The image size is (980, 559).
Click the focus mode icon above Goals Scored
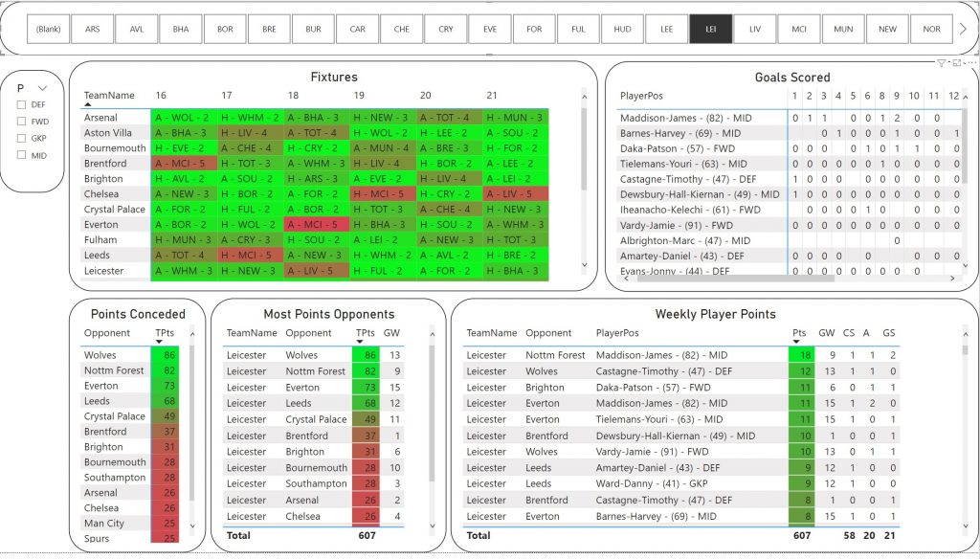957,63
